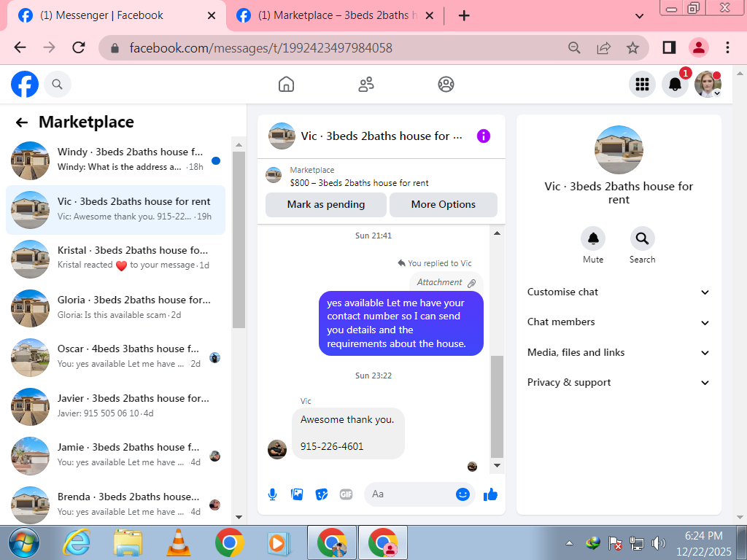747x560 pixels.
Task: Click the large listing photo in info panel
Action: (x=619, y=149)
